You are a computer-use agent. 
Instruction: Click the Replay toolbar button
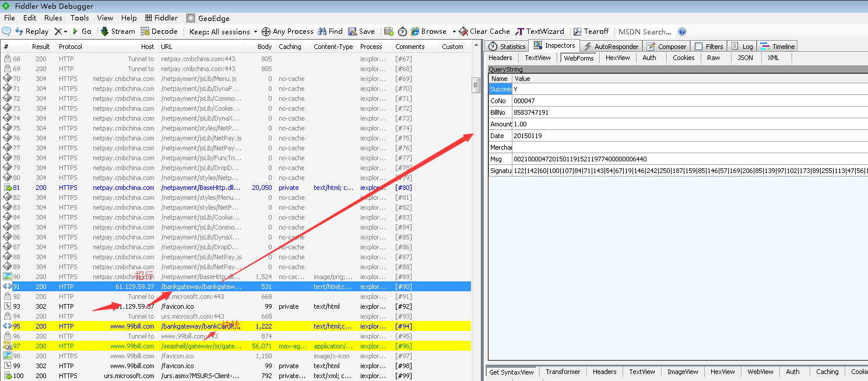31,31
